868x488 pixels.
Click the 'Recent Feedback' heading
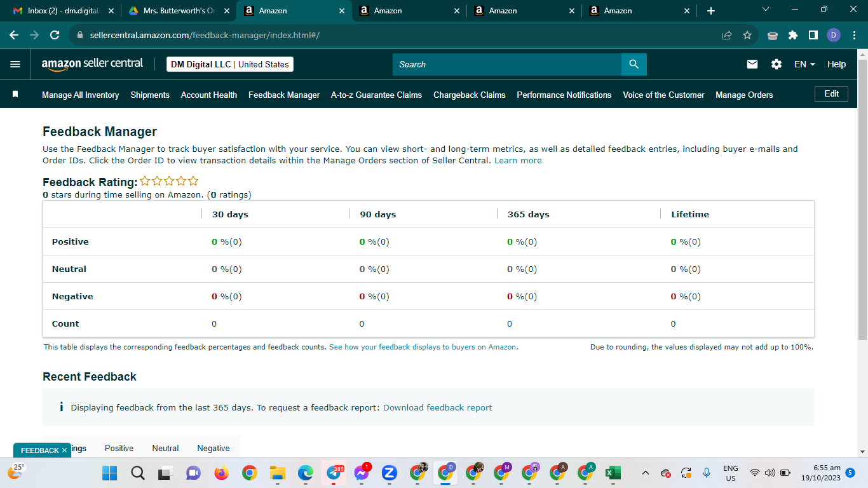pyautogui.click(x=90, y=377)
